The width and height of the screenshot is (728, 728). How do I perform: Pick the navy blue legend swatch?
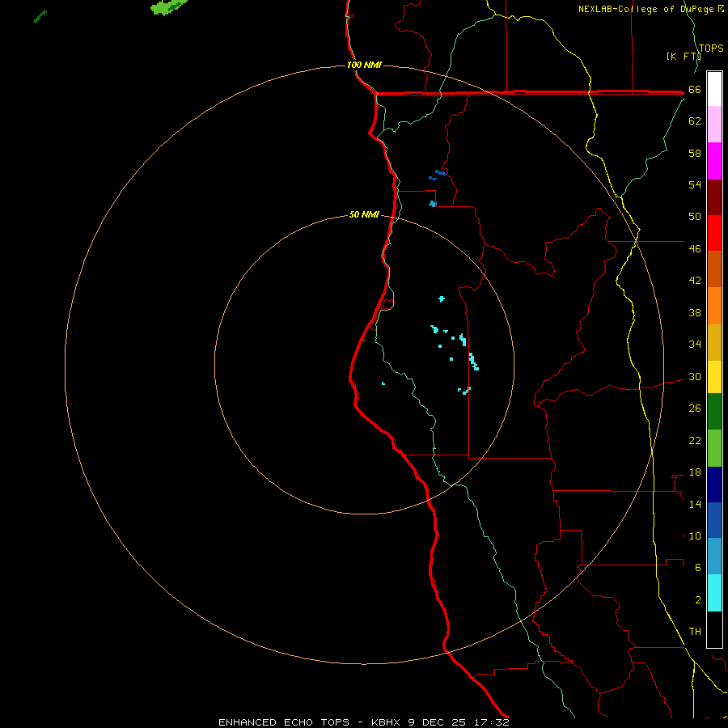coord(714,485)
